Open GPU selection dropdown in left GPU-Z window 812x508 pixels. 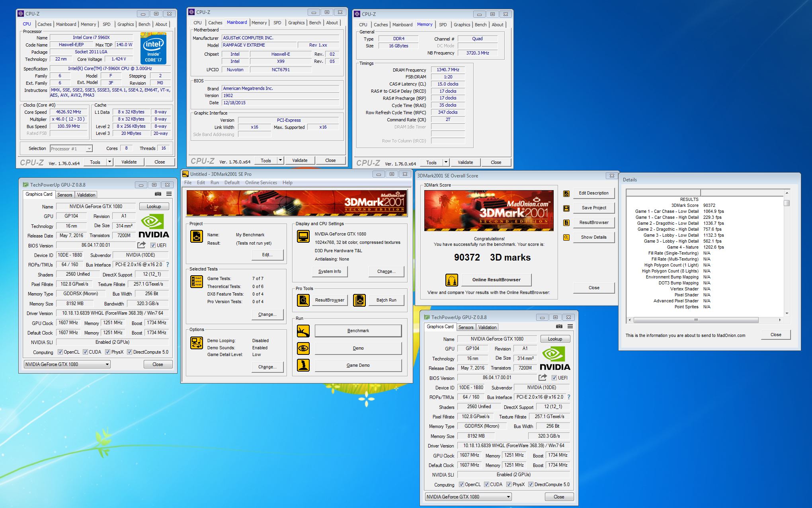[67, 364]
